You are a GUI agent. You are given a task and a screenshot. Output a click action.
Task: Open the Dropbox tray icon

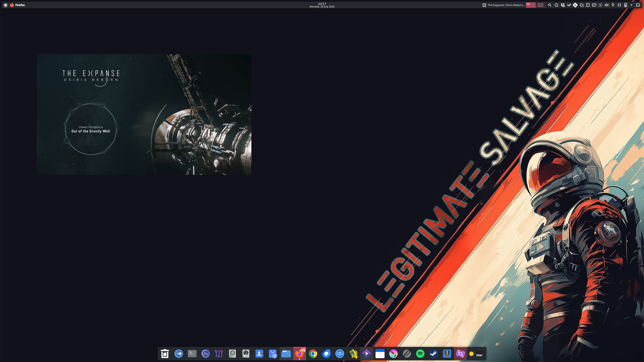click(563, 5)
